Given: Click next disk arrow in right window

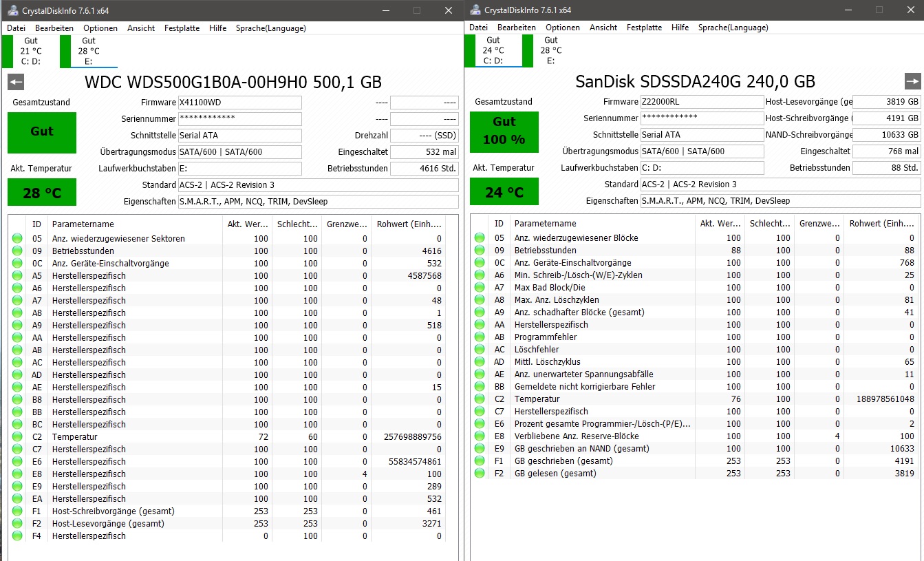Looking at the screenshot, I should [x=912, y=81].
